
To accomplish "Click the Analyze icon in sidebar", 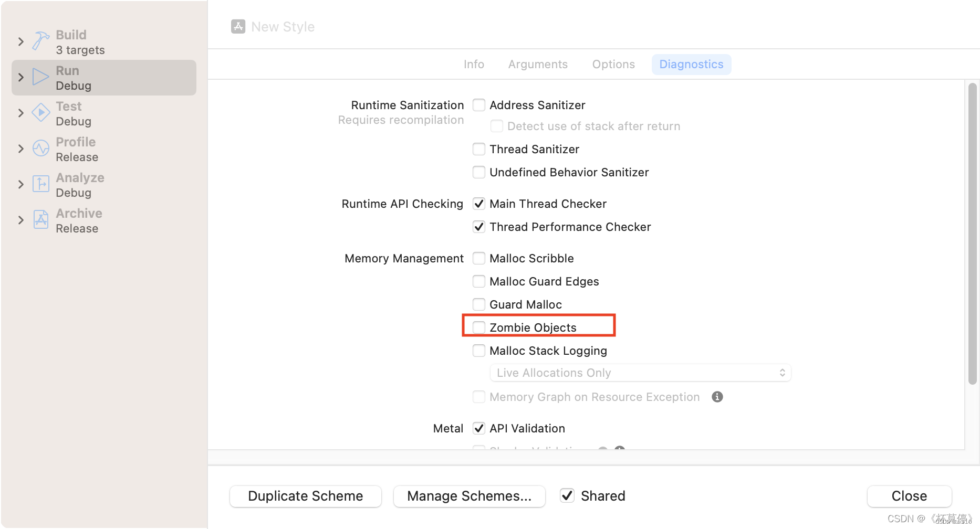I will pos(41,184).
